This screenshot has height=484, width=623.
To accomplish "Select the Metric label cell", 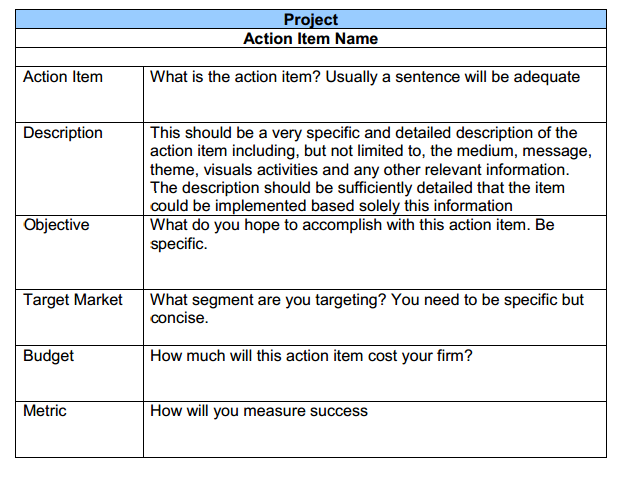I will [79, 430].
